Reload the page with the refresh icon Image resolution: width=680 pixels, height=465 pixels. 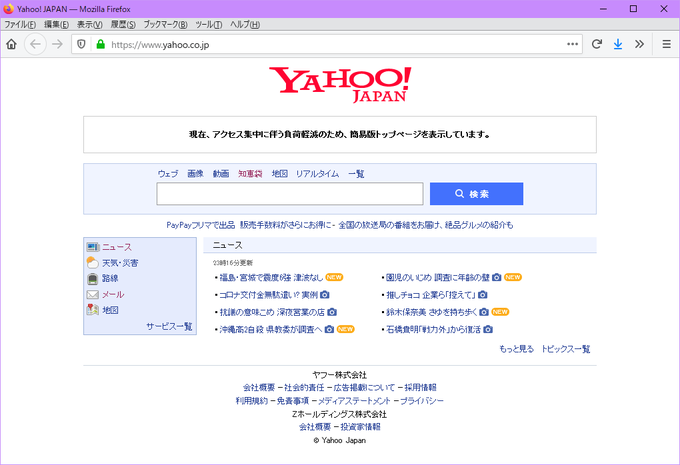pyautogui.click(x=597, y=44)
